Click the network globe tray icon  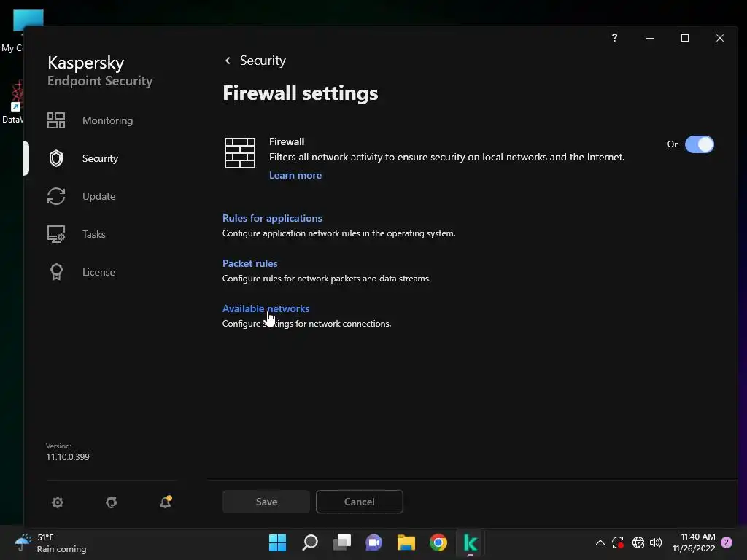click(x=638, y=542)
